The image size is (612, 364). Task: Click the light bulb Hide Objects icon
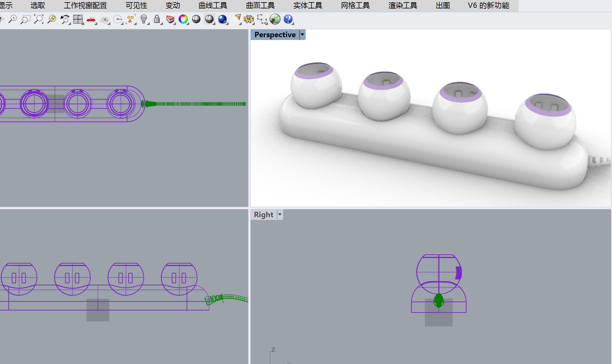(x=144, y=19)
